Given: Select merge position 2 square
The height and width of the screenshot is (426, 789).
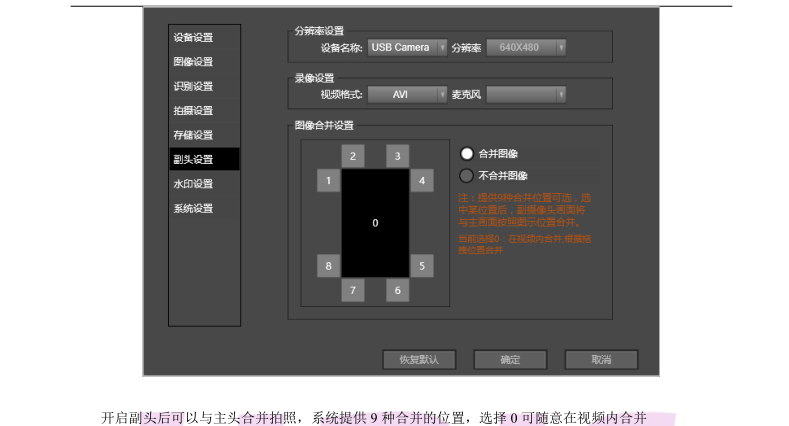Looking at the screenshot, I should click(352, 156).
